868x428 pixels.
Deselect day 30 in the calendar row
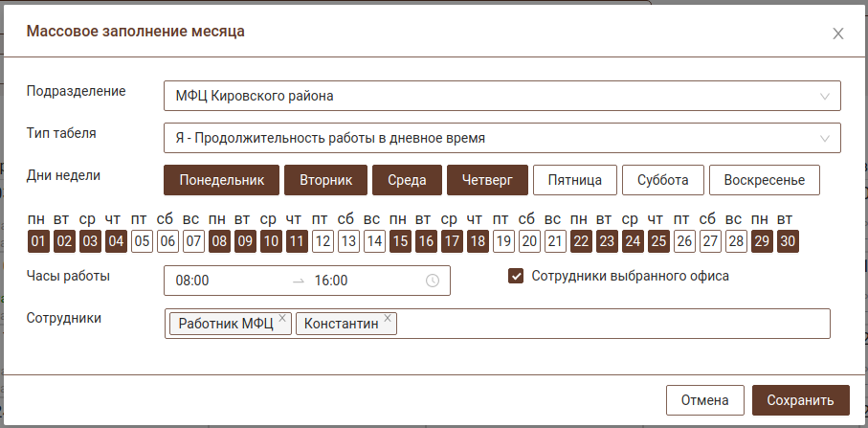tap(788, 240)
